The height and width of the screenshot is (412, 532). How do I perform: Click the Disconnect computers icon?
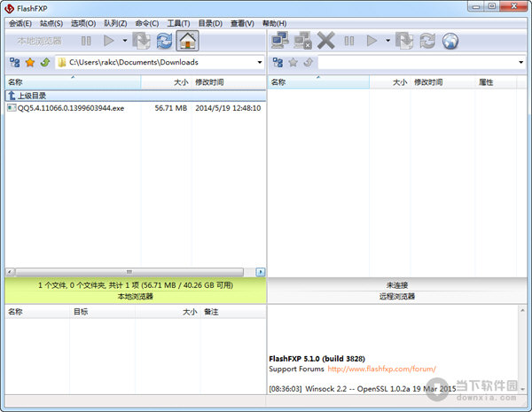pos(302,41)
